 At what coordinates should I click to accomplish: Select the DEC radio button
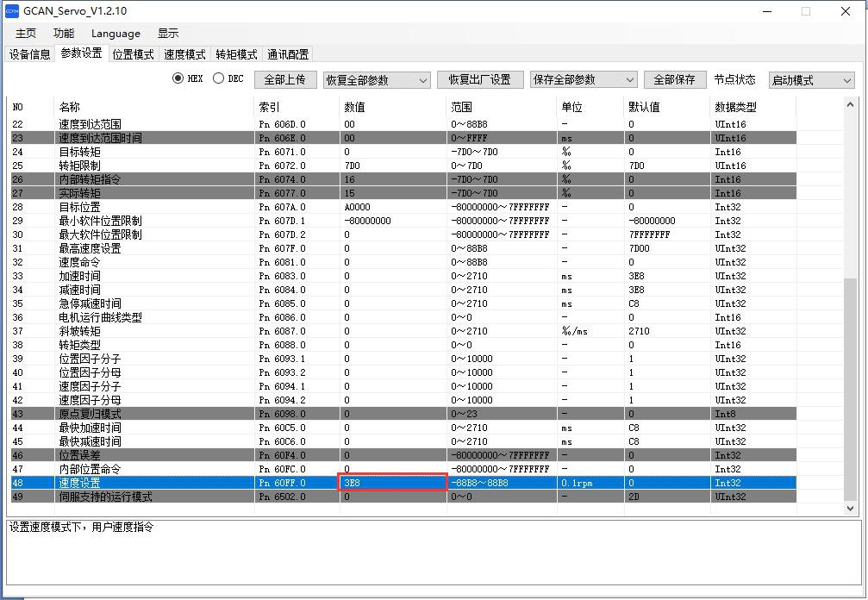click(x=218, y=78)
